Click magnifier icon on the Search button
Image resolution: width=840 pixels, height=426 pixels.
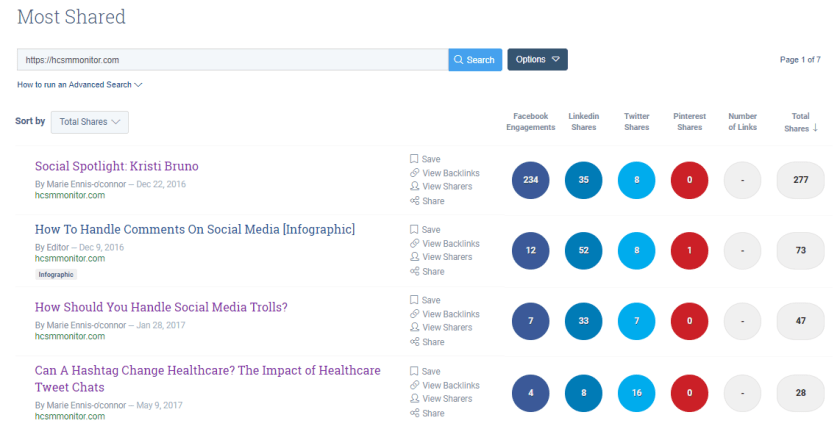point(459,60)
